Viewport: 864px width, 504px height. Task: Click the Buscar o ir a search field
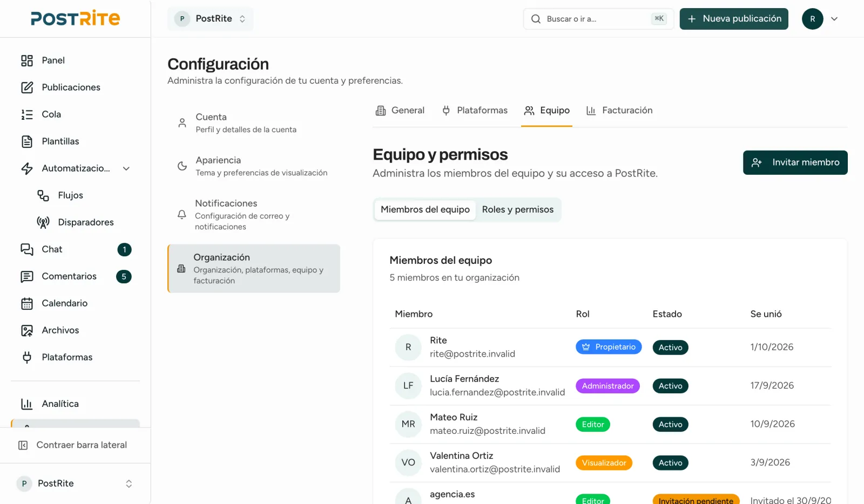tap(598, 19)
